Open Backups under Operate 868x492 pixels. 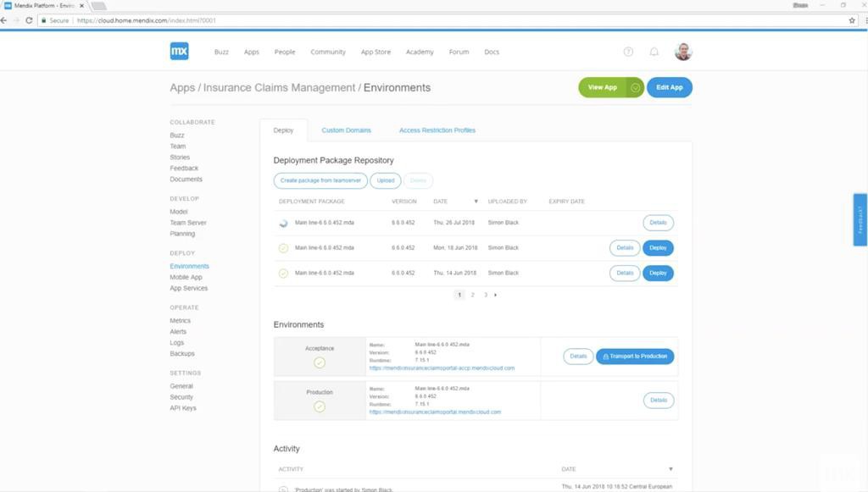pyautogui.click(x=182, y=354)
